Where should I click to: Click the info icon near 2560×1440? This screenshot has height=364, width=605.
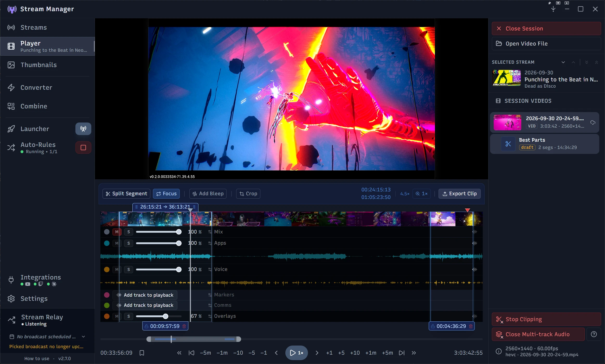[x=498, y=351]
